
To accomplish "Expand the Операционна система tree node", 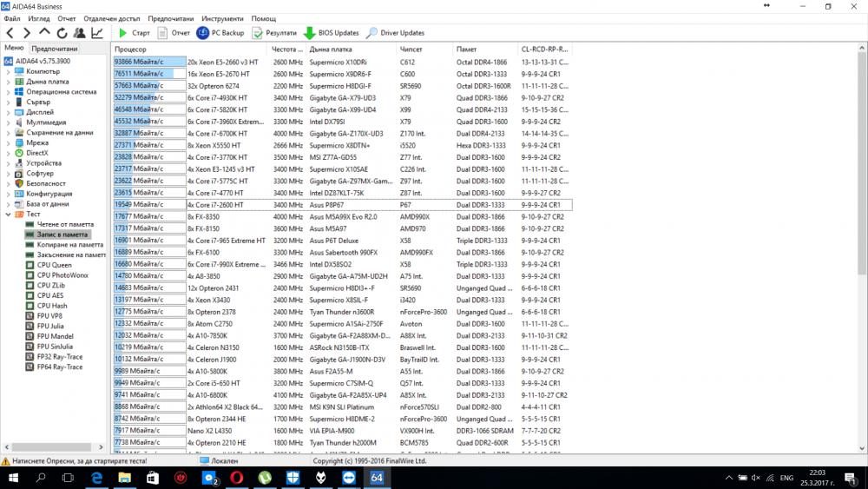I will tap(9, 92).
